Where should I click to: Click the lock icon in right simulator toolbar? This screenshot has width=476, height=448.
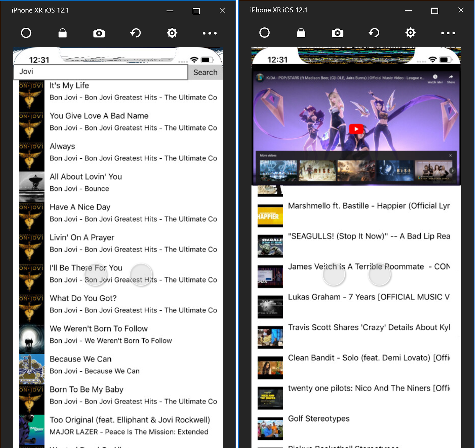pyautogui.click(x=301, y=32)
